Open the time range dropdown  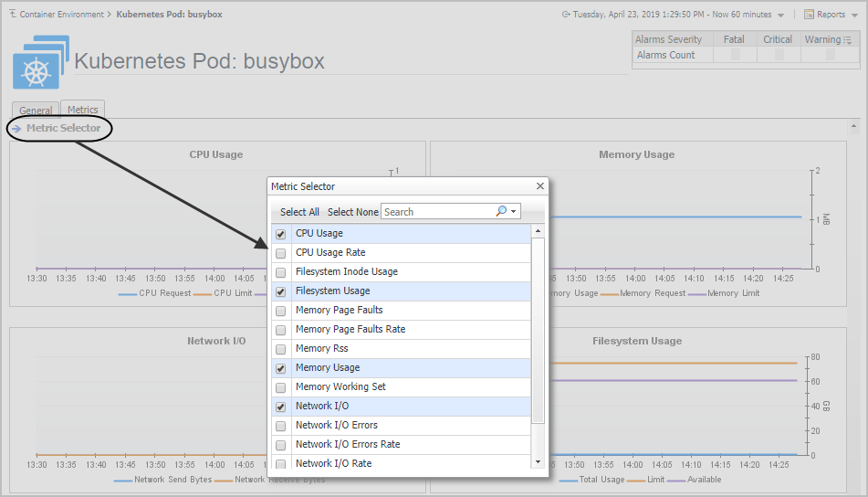(x=781, y=15)
